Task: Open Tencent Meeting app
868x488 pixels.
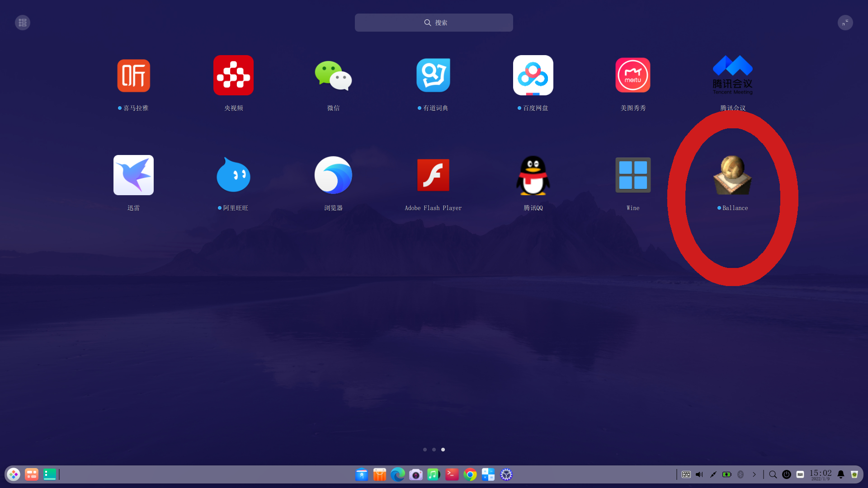Action: coord(732,75)
